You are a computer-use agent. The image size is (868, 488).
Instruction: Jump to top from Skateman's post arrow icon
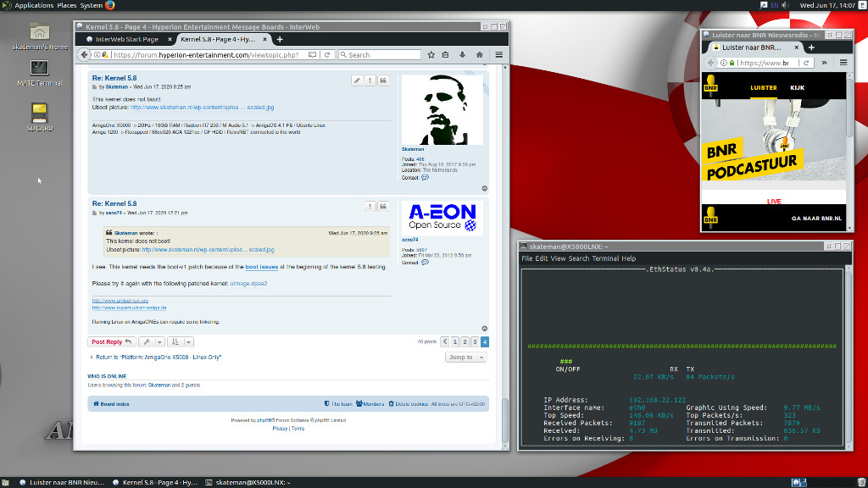click(484, 189)
